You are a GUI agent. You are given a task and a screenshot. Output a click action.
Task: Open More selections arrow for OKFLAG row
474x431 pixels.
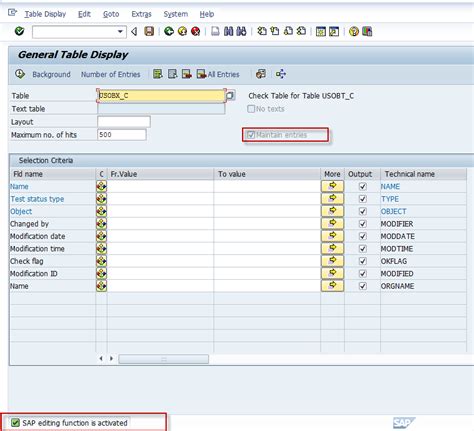[x=332, y=261]
